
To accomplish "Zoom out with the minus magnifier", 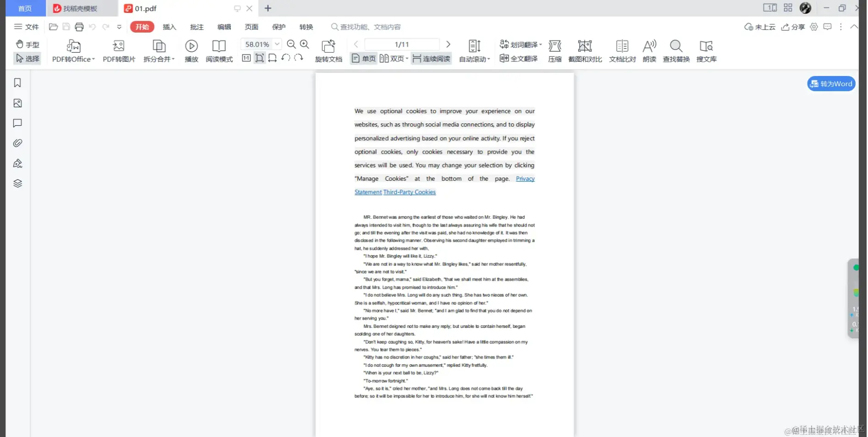I will [x=291, y=44].
